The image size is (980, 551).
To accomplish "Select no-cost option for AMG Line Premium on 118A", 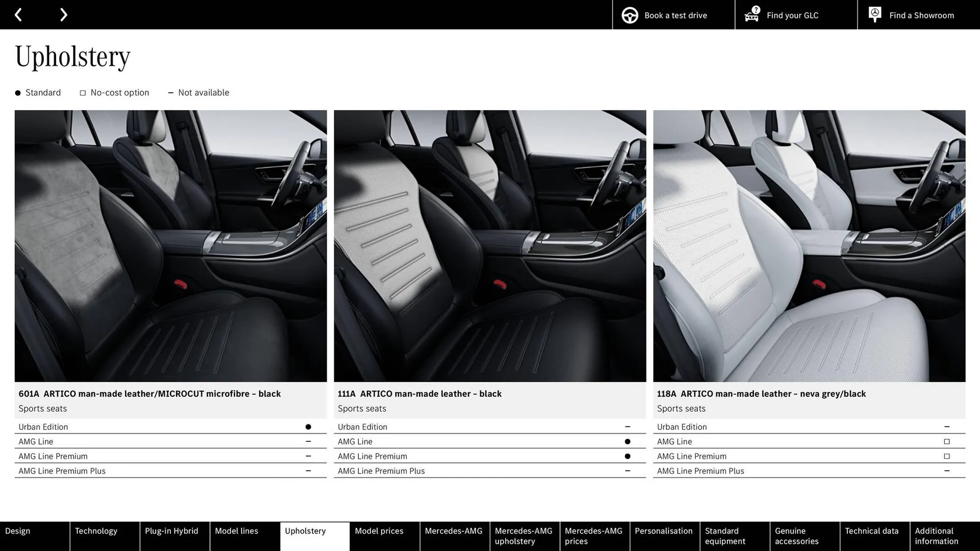I will [x=947, y=456].
